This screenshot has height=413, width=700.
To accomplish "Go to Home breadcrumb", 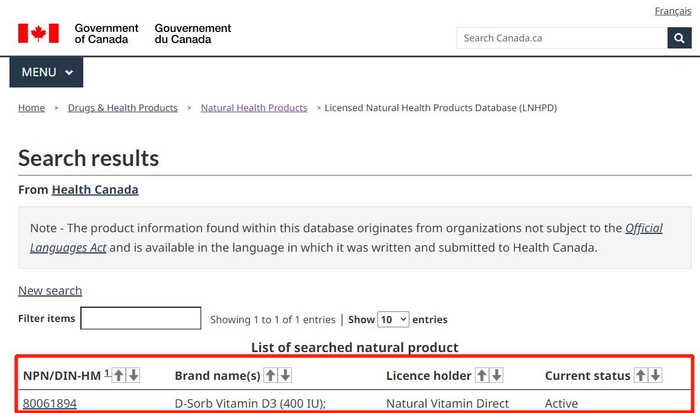I will [31, 108].
